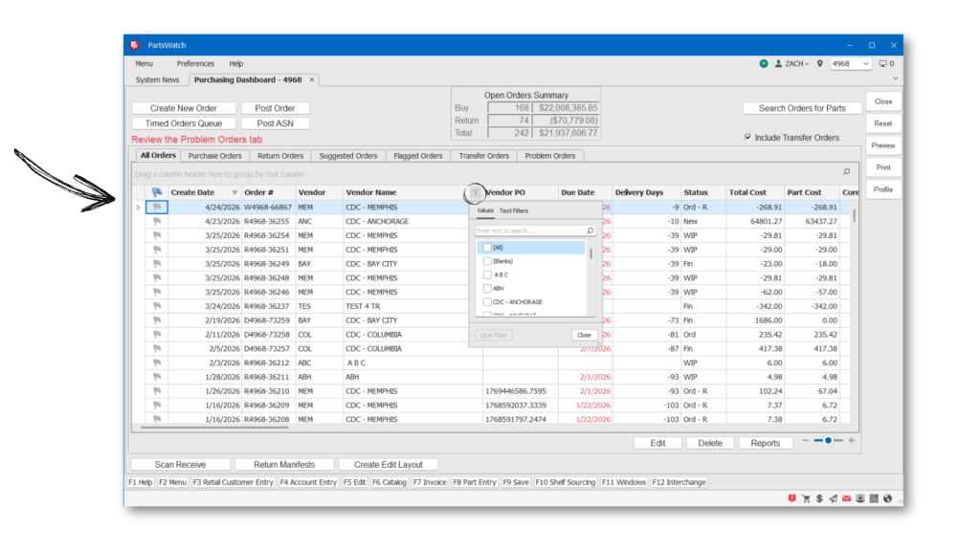Click the Create New Order button
Image resolution: width=980 pixels, height=551 pixels.
point(184,108)
